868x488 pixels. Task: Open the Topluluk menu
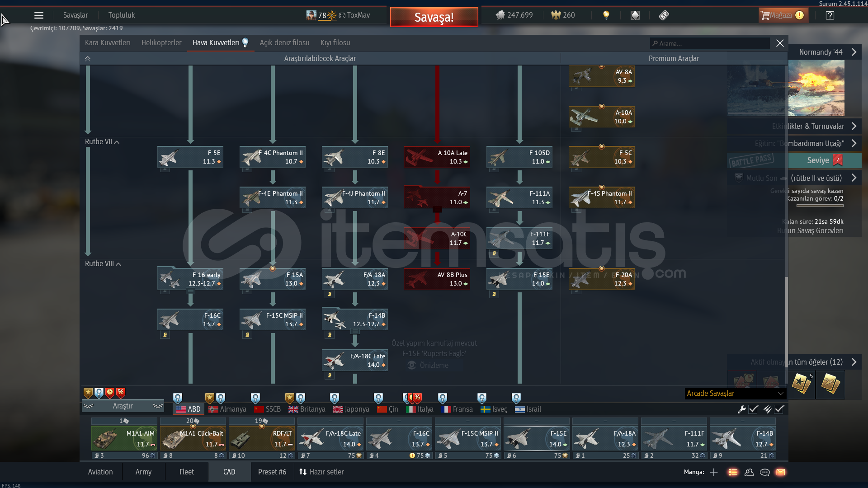pos(122,15)
